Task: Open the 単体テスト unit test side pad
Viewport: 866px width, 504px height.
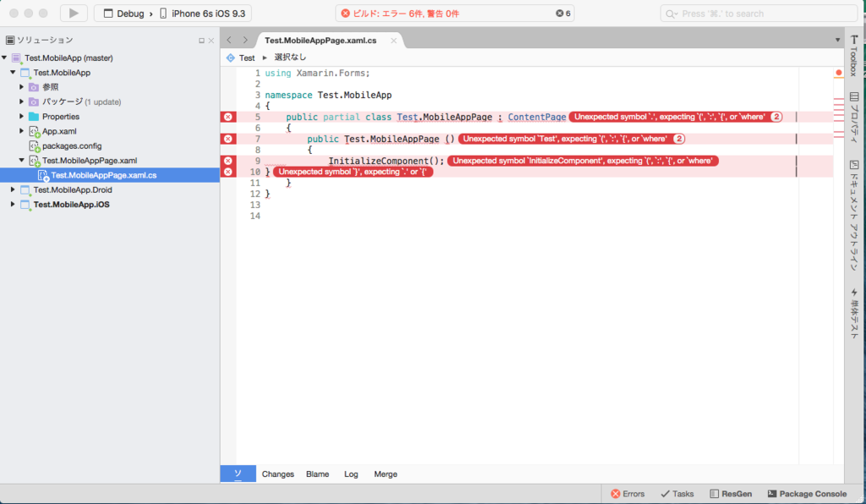Action: coord(854,314)
